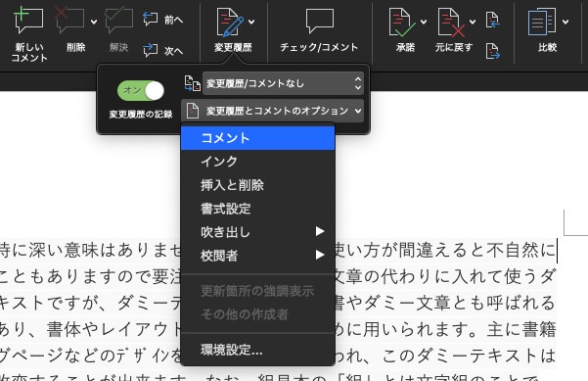Choose 書式設定 from the menu
The height and width of the screenshot is (381, 588).
click(x=257, y=209)
